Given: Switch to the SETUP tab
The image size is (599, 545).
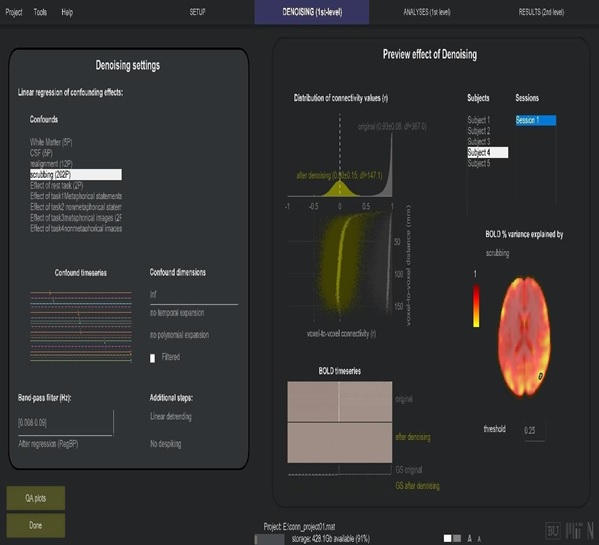Looking at the screenshot, I should (x=198, y=12).
